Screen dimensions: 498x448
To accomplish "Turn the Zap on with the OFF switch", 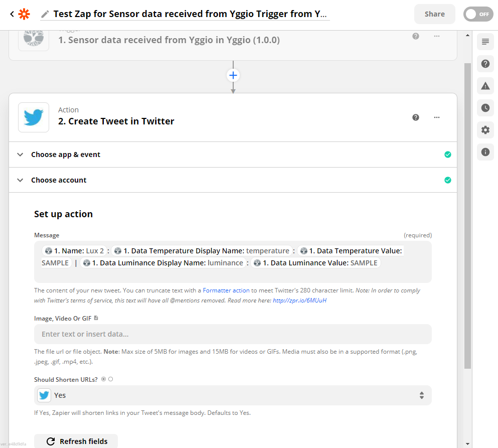I will (478, 14).
